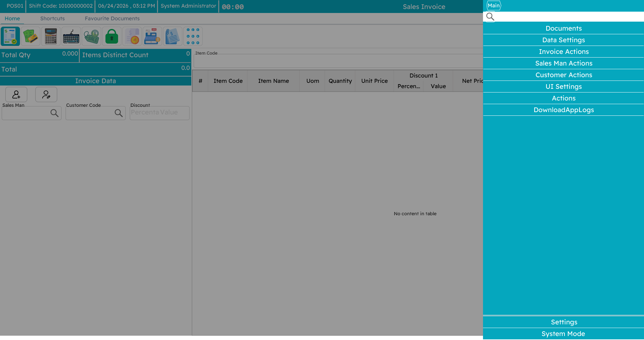
Task: Click the Item Name column header
Action: click(273, 81)
